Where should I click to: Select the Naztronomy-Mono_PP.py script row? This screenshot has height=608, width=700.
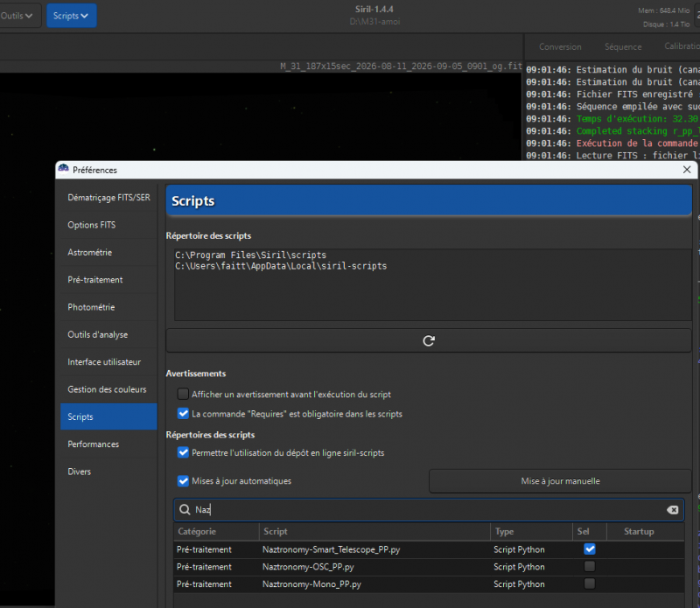pyautogui.click(x=429, y=584)
